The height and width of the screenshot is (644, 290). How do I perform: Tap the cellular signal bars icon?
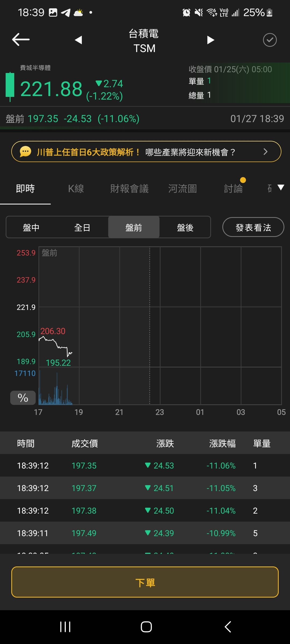pos(235,13)
